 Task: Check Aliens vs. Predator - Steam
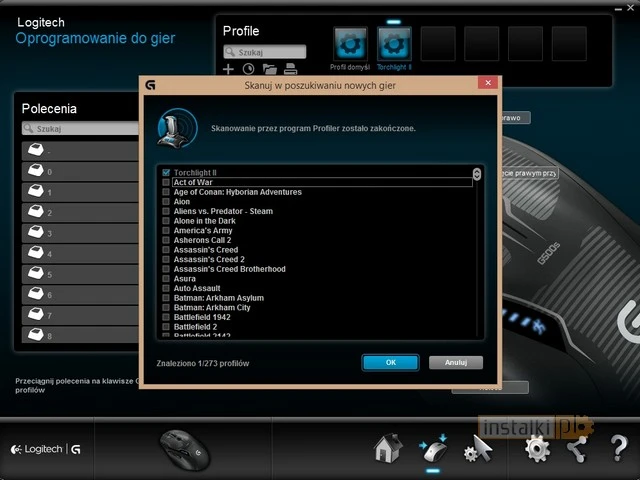point(166,211)
